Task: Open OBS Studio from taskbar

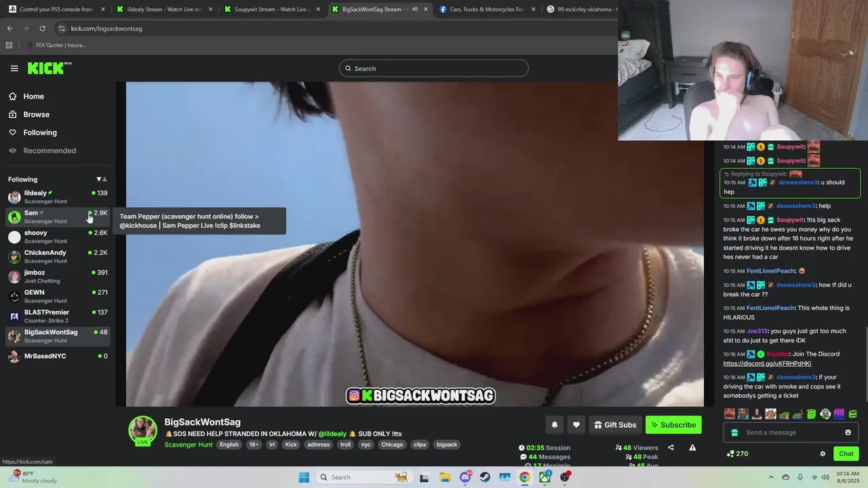Action: tap(565, 477)
